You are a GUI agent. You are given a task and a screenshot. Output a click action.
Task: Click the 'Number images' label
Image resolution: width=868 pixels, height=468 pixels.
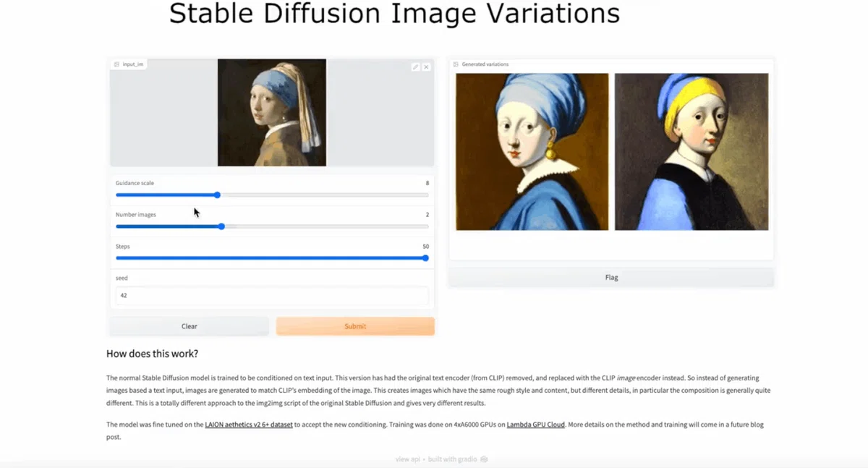136,215
